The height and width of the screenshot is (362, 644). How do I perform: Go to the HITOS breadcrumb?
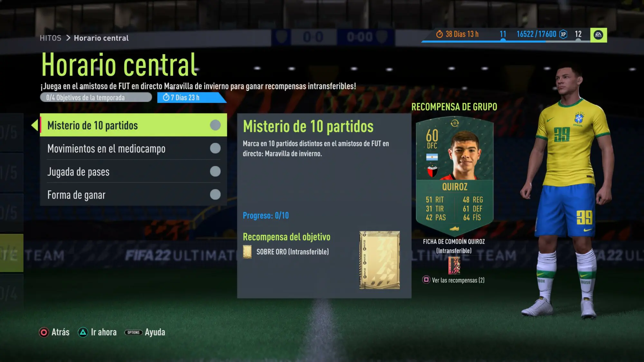[51, 38]
